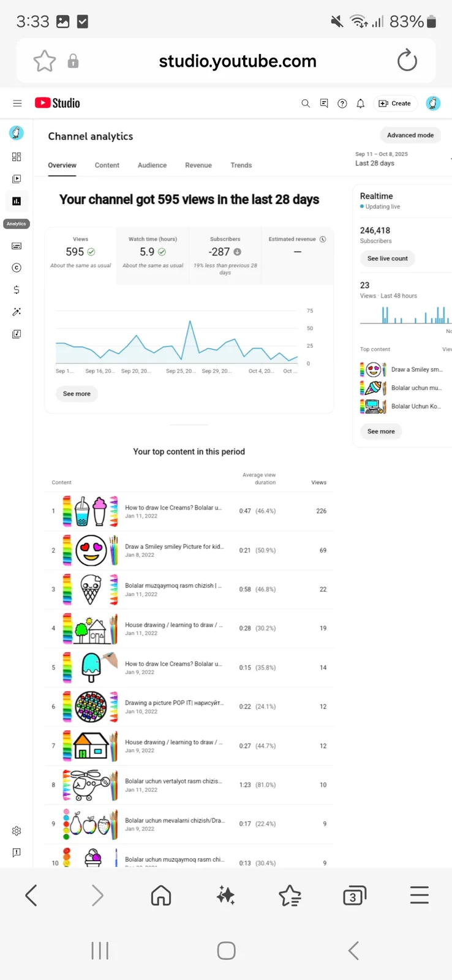The width and height of the screenshot is (452, 980).
Task: Switch to the Trends tab
Action: (241, 165)
